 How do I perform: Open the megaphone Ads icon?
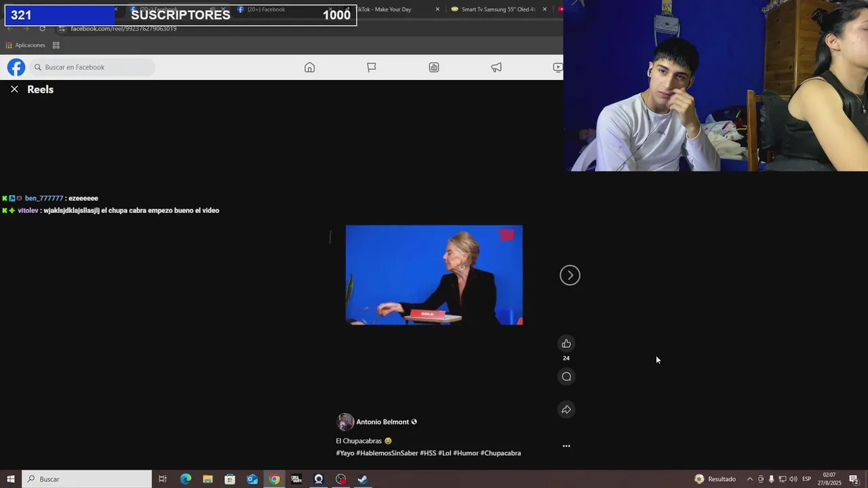click(496, 67)
